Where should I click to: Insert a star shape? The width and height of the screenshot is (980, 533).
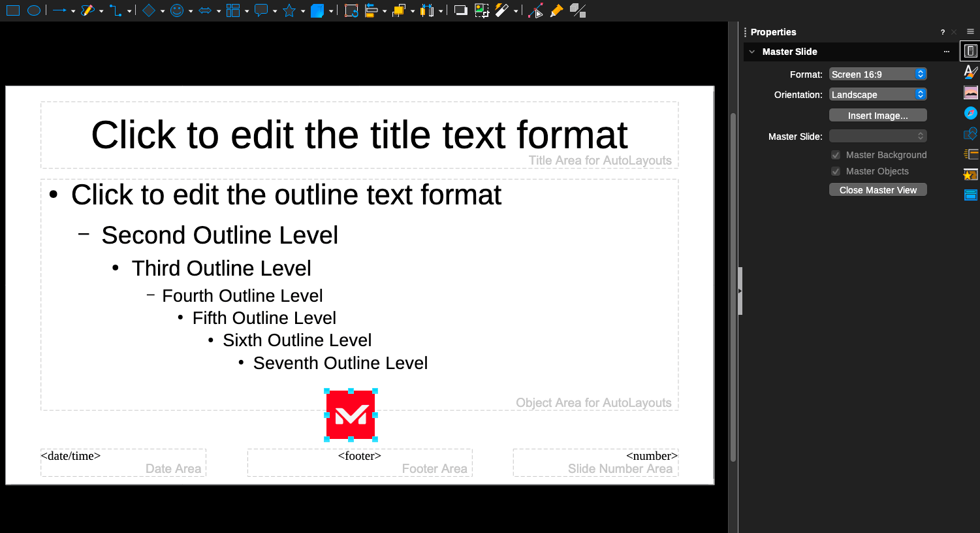[x=289, y=10]
